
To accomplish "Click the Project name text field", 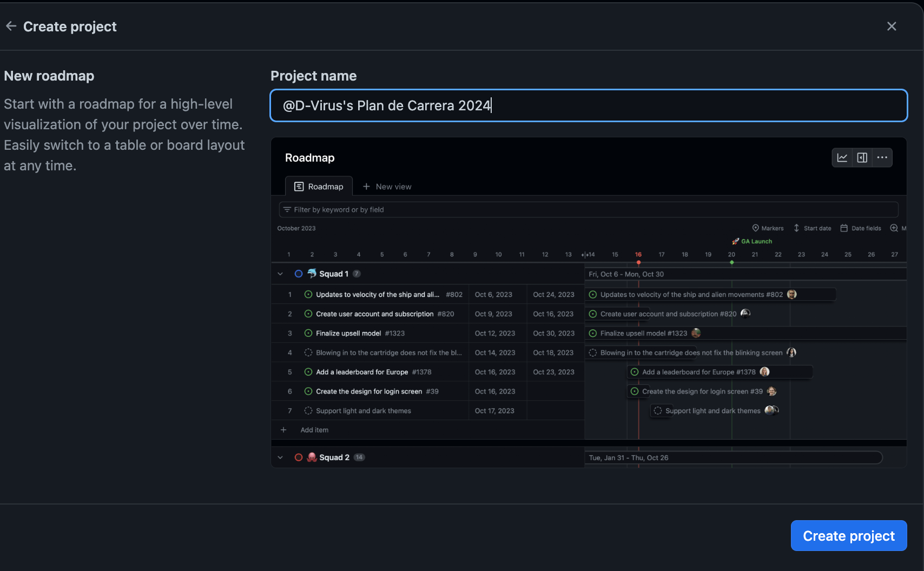I will click(589, 105).
